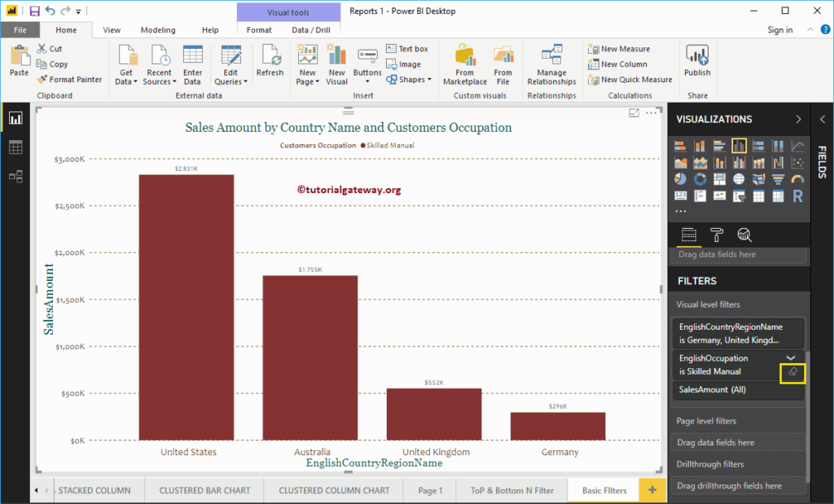Create a New Measure
This screenshot has height=504, width=834.
pos(619,49)
